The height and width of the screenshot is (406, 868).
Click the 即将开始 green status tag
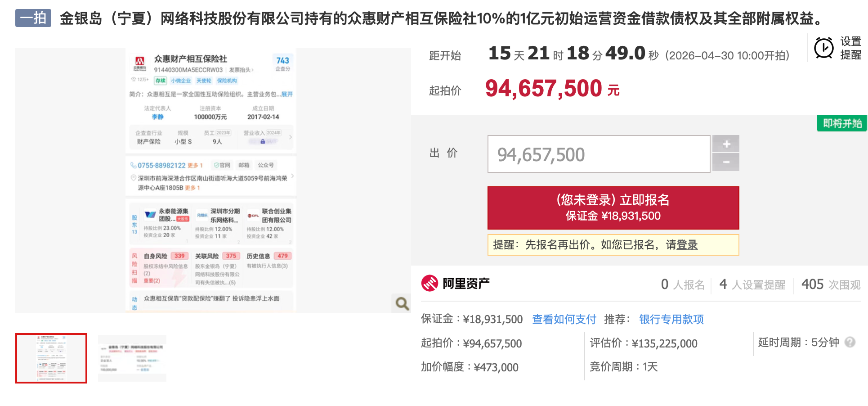click(x=842, y=123)
